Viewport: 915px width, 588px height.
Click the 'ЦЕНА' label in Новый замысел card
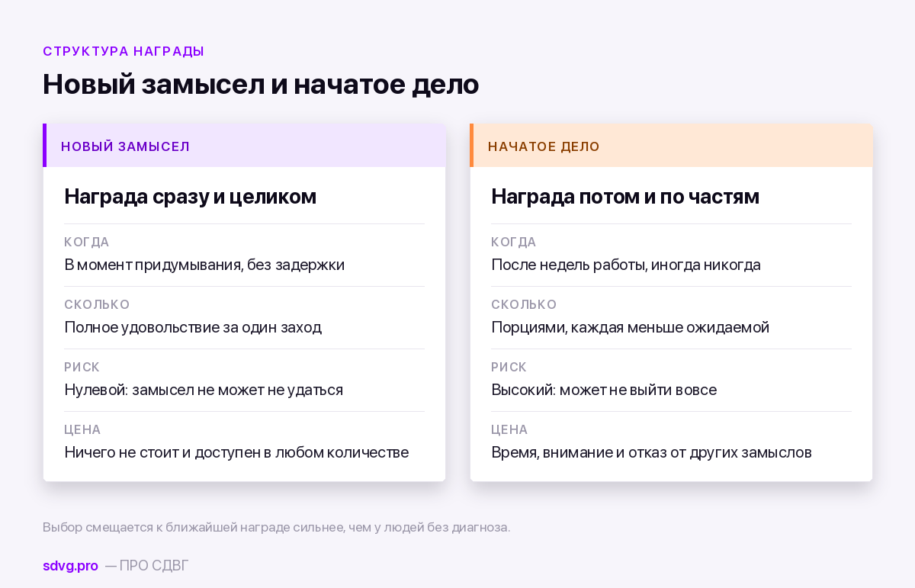pyautogui.click(x=82, y=430)
